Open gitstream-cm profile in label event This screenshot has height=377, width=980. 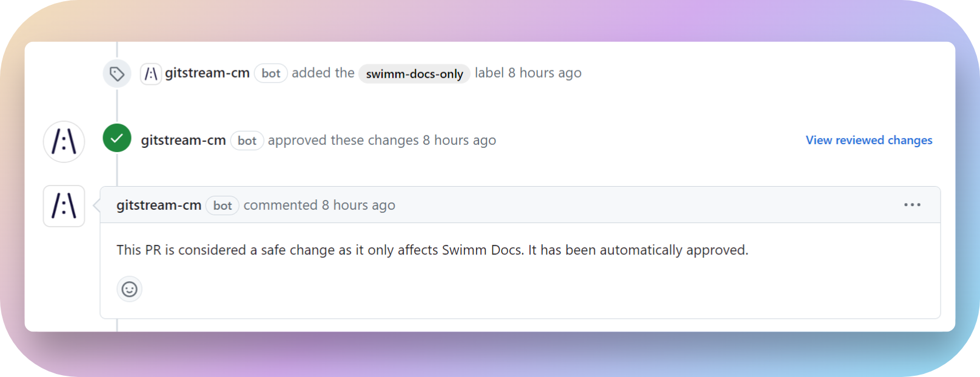[207, 73]
